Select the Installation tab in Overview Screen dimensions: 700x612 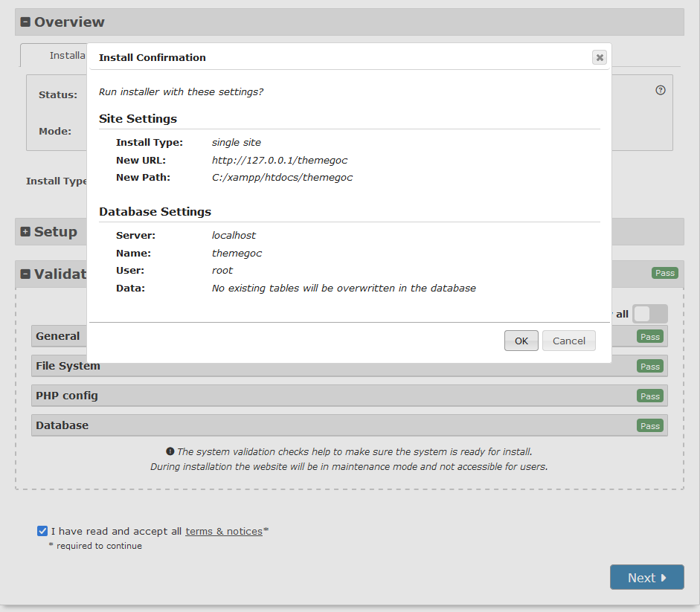[x=54, y=55]
